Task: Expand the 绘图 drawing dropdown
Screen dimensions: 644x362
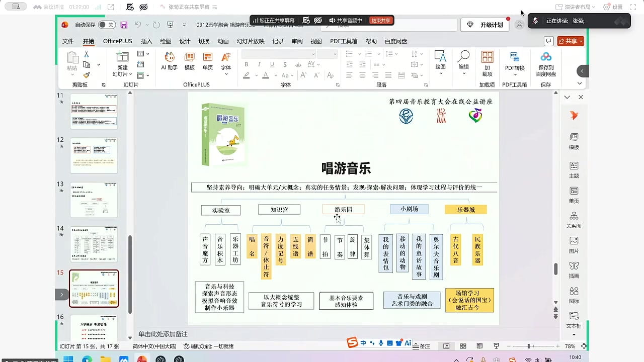Action: point(441,74)
